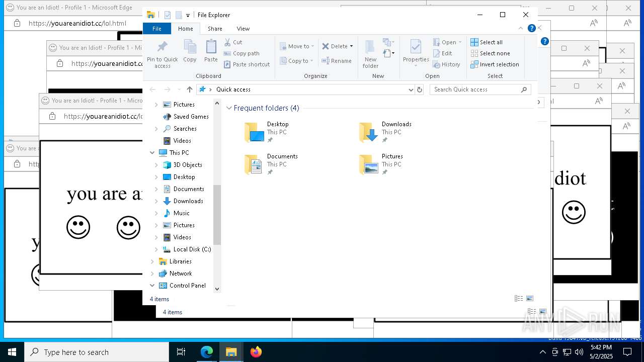Select Music in navigation pane
The height and width of the screenshot is (362, 644).
181,213
